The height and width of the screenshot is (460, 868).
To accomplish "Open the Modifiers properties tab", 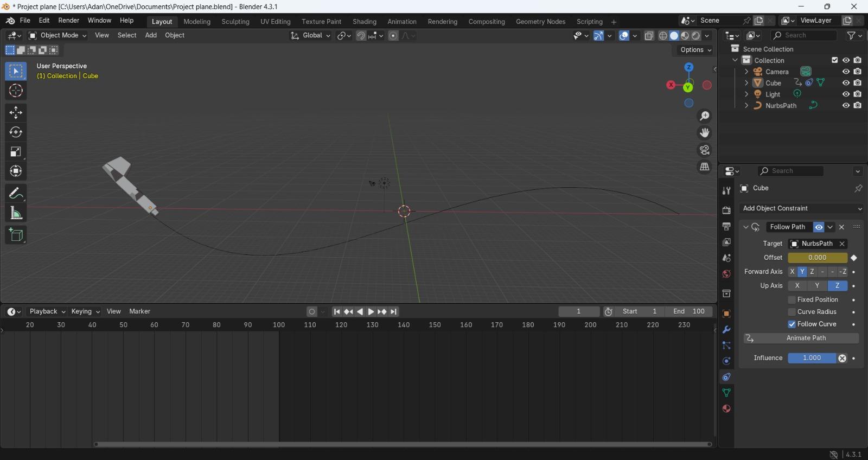I will (x=726, y=329).
